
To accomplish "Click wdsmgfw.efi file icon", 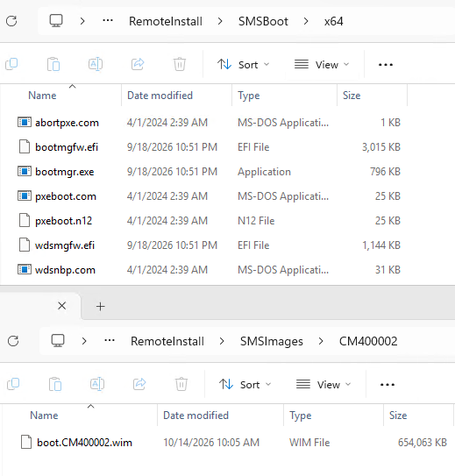I will click(25, 245).
